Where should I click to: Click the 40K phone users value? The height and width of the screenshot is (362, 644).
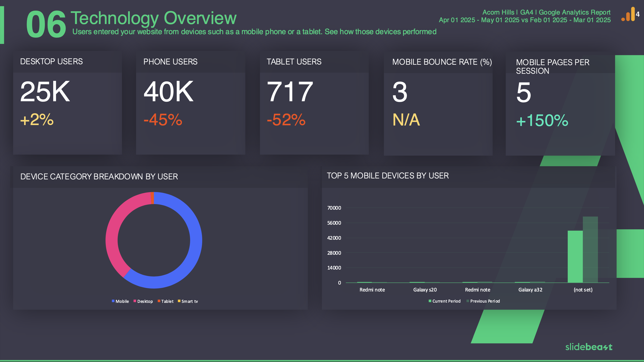(168, 92)
